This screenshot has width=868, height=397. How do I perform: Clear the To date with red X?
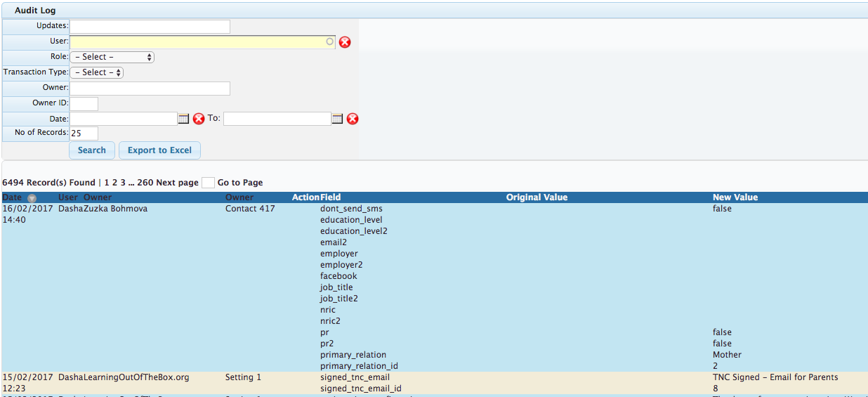coord(353,119)
